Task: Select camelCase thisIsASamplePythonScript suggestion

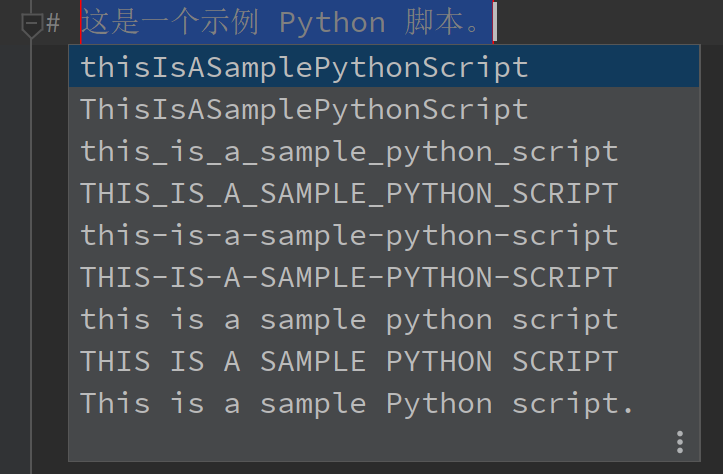Action: tap(304, 67)
